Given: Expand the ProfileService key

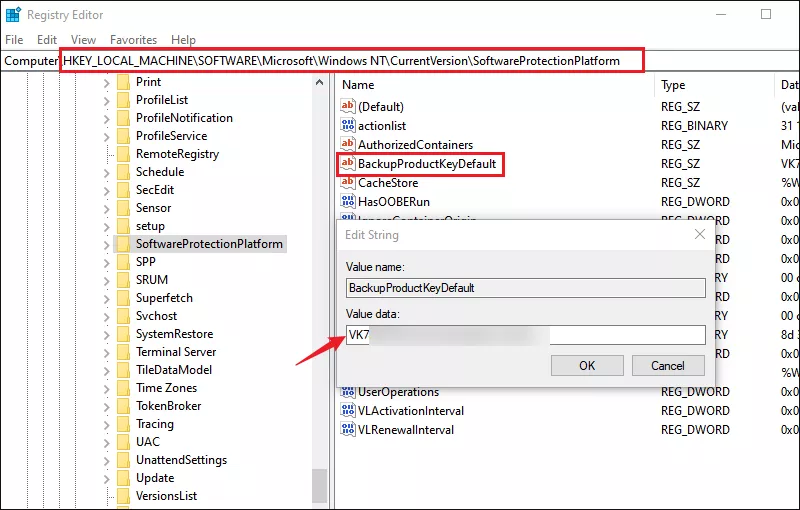Looking at the screenshot, I should [x=106, y=136].
